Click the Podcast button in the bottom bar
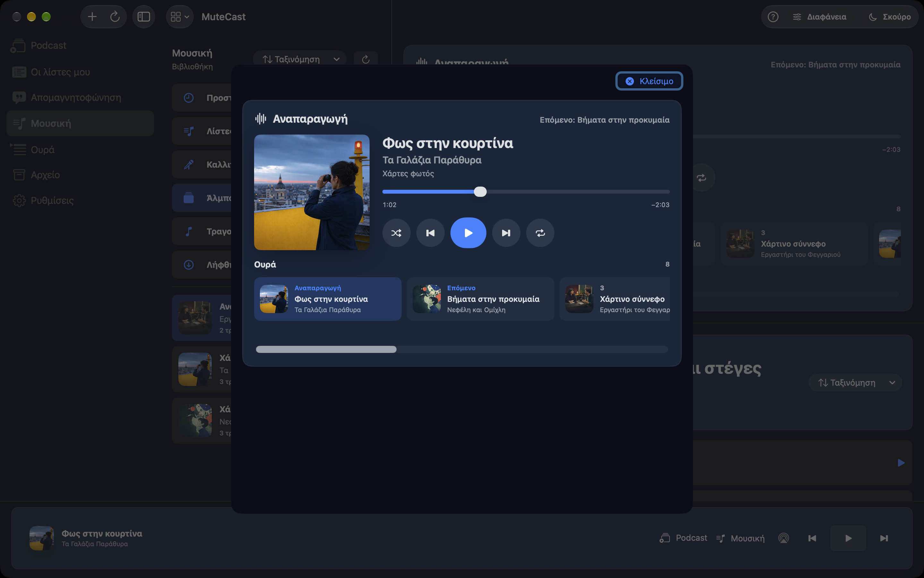Screen dimensions: 924x578 (683, 538)
